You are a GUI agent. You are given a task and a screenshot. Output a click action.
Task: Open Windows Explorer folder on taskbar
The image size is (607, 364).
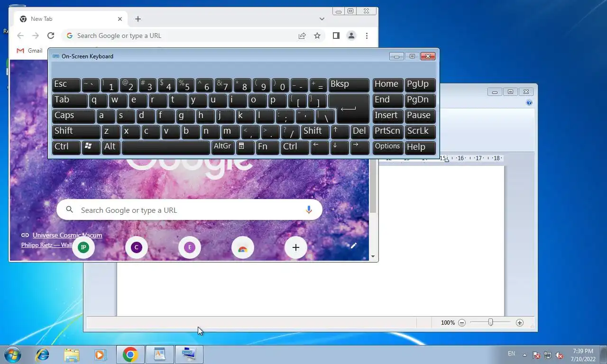coord(72,355)
